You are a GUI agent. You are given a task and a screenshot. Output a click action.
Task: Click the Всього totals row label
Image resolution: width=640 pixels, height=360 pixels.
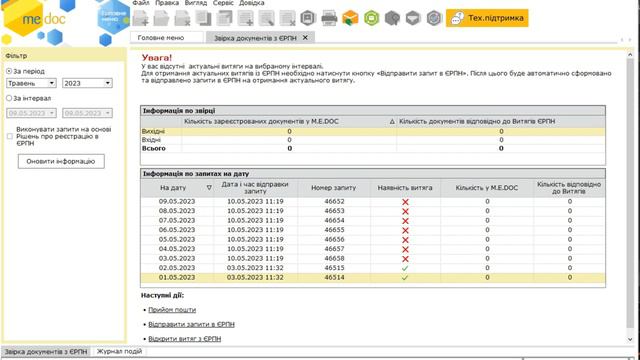154,149
